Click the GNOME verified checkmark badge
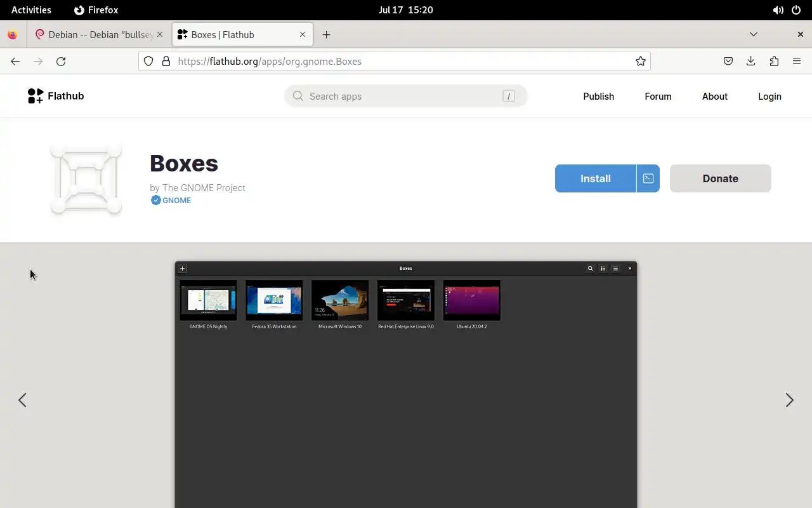 click(155, 200)
